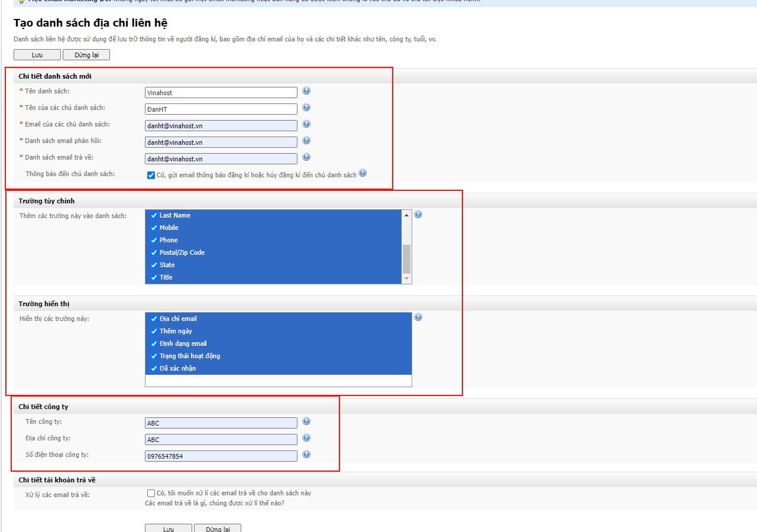Click the top Dừng lại button
757x532 pixels.
click(x=86, y=55)
